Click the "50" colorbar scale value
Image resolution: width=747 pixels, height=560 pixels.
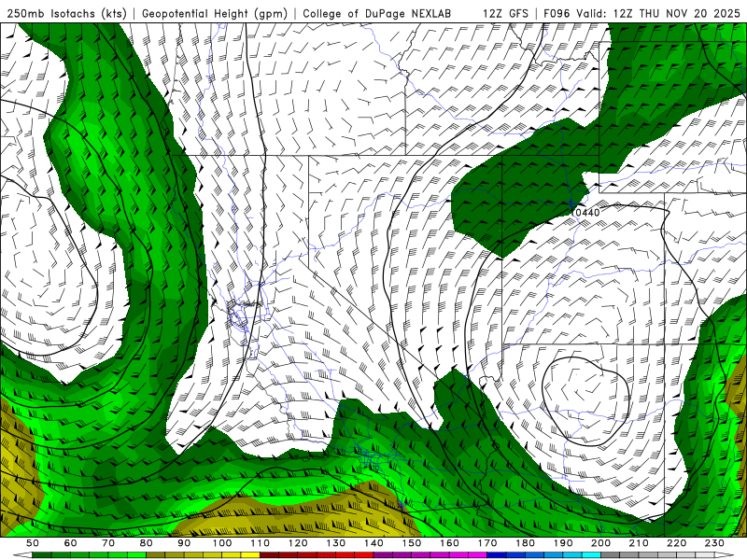coord(33,543)
